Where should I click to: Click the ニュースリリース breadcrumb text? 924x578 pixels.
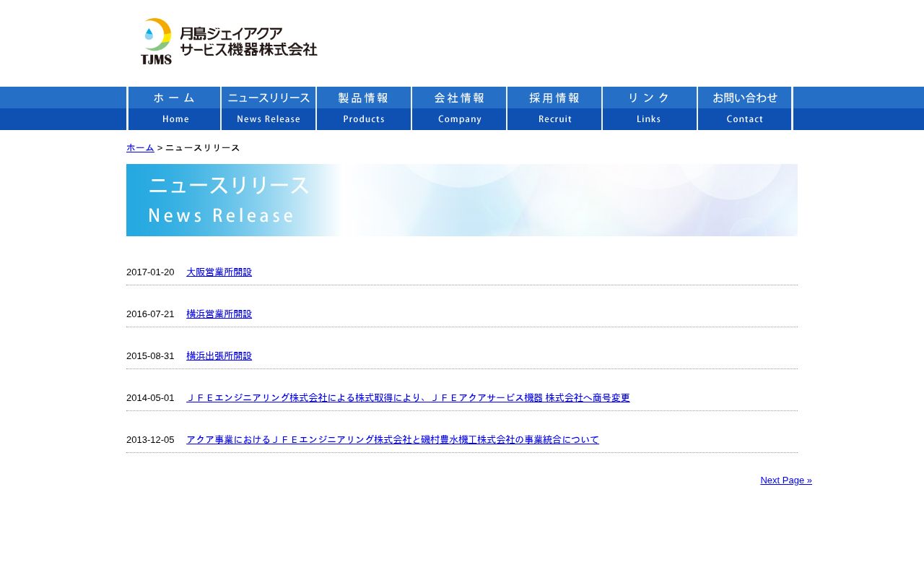point(203,148)
